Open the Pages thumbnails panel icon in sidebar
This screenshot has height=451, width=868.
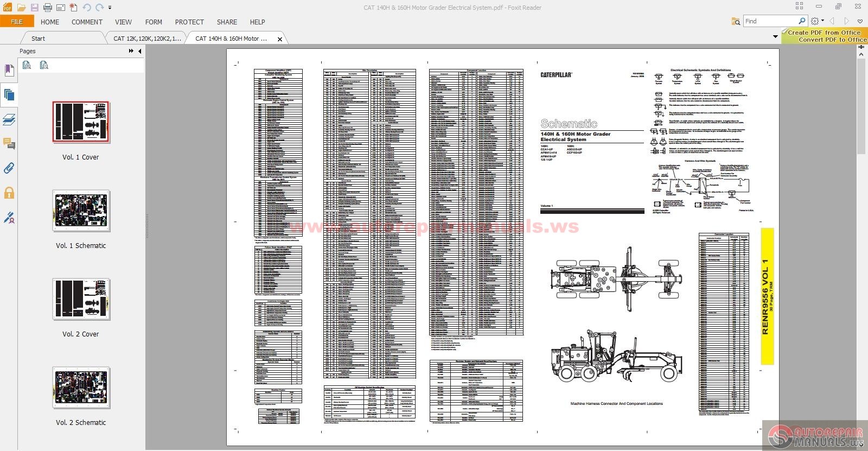[9, 96]
